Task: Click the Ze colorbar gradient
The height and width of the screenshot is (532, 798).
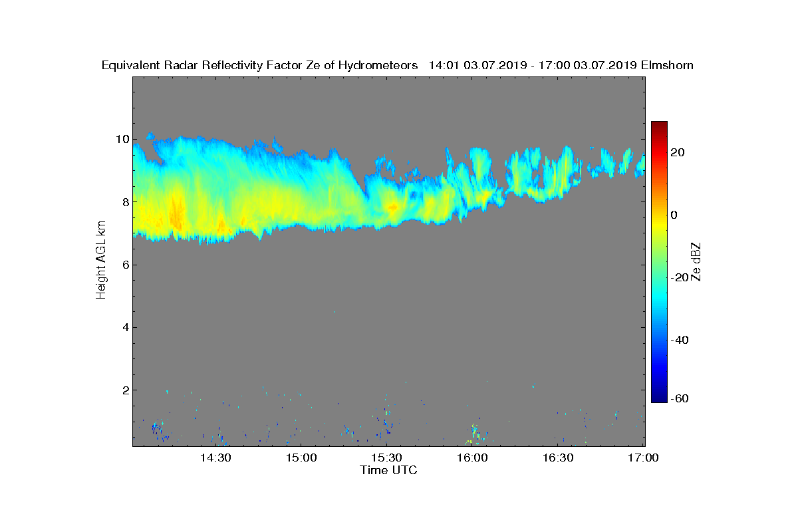Action: (659, 262)
